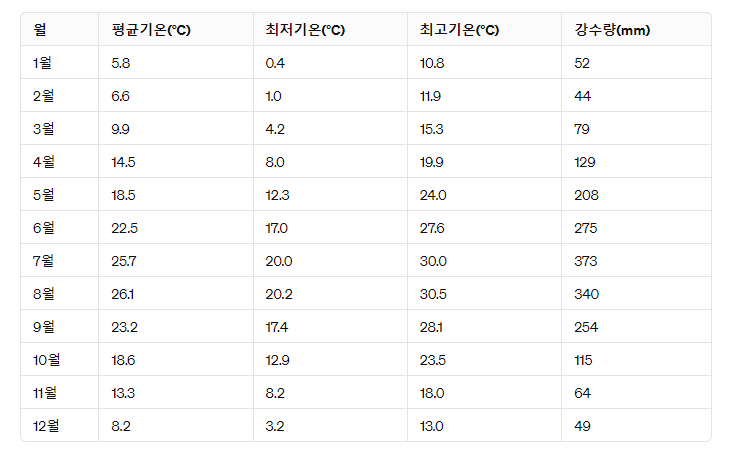
Task: Click the 208 precipitation value
Action: coord(586,195)
